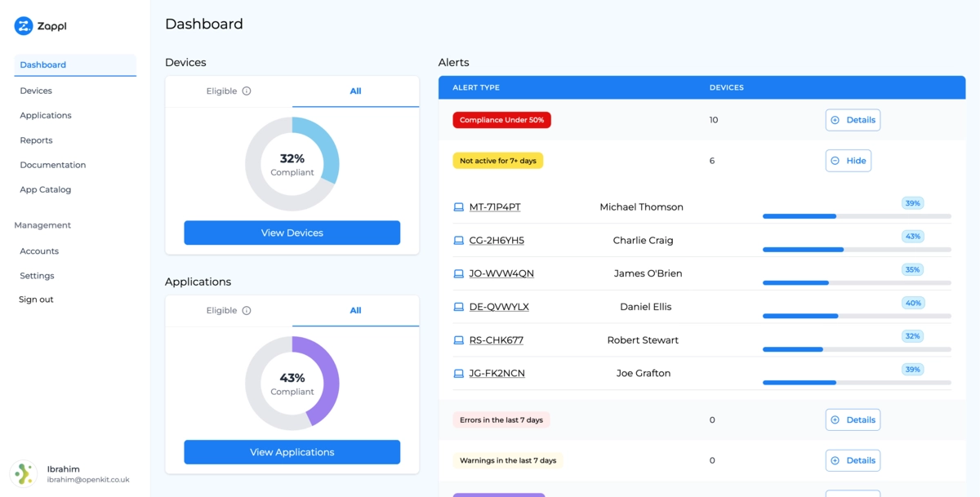Click laptop icon beside JG-FK2NCN

click(x=458, y=374)
